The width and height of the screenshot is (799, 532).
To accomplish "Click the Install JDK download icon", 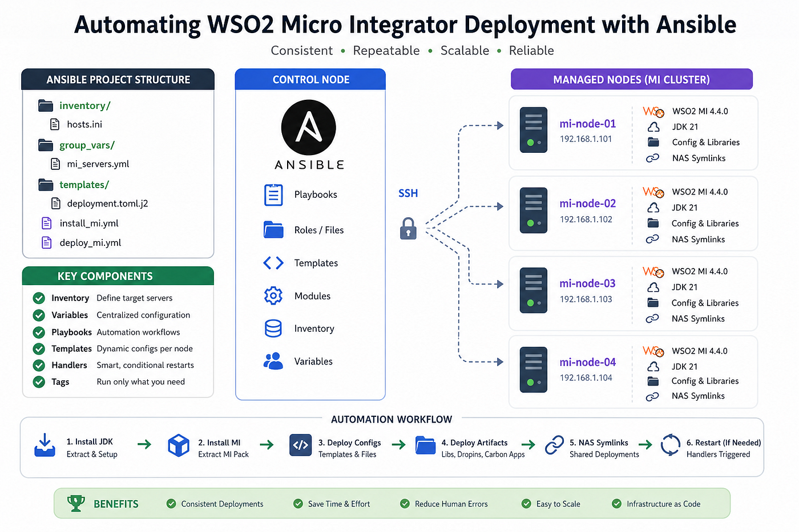I will pos(45,445).
